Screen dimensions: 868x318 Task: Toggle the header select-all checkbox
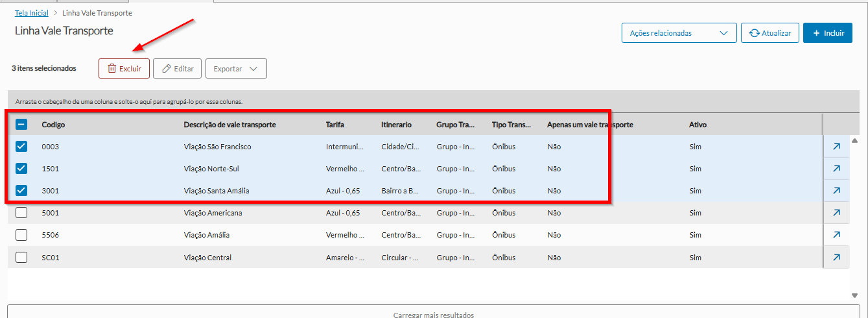21,125
